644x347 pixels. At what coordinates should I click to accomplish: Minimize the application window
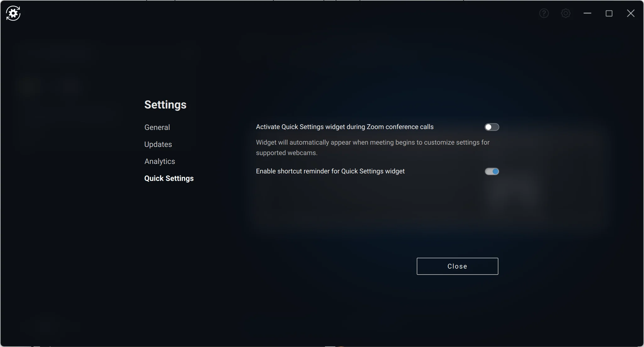(587, 13)
